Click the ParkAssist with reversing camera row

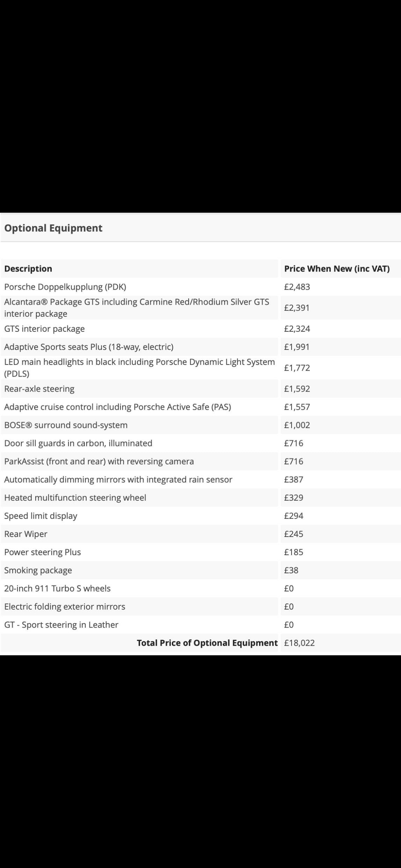point(99,461)
